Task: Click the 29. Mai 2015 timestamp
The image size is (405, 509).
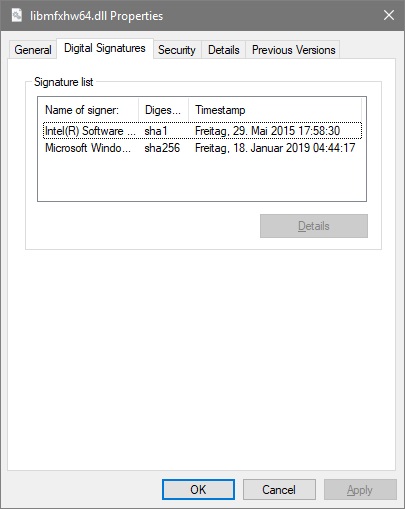Action: 267,131
